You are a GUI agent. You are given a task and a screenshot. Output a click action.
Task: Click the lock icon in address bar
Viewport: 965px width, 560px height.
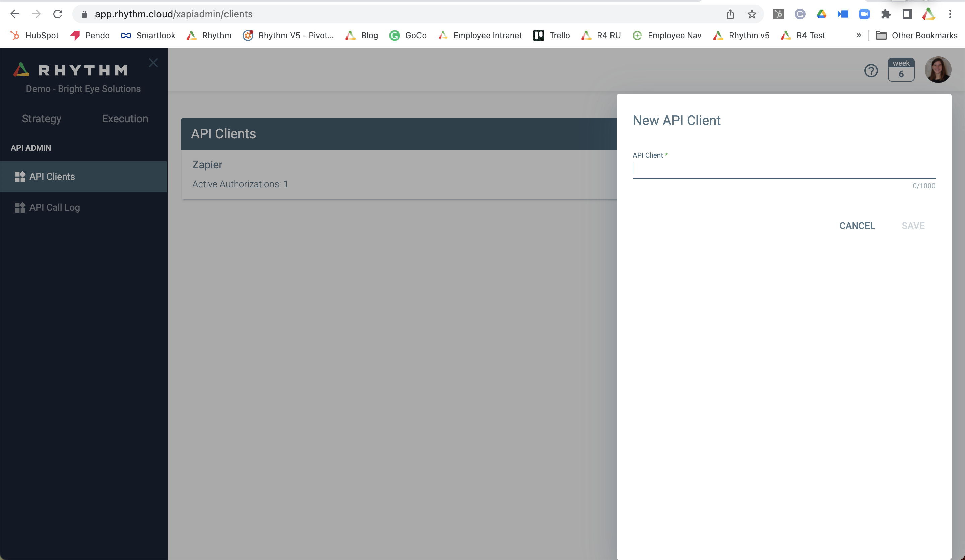tap(84, 14)
